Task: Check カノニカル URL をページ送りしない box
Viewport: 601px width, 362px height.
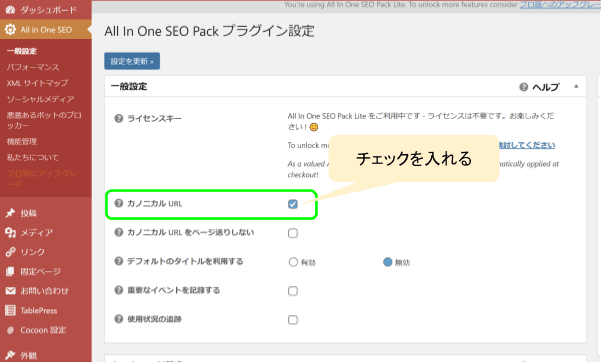Action: 293,233
